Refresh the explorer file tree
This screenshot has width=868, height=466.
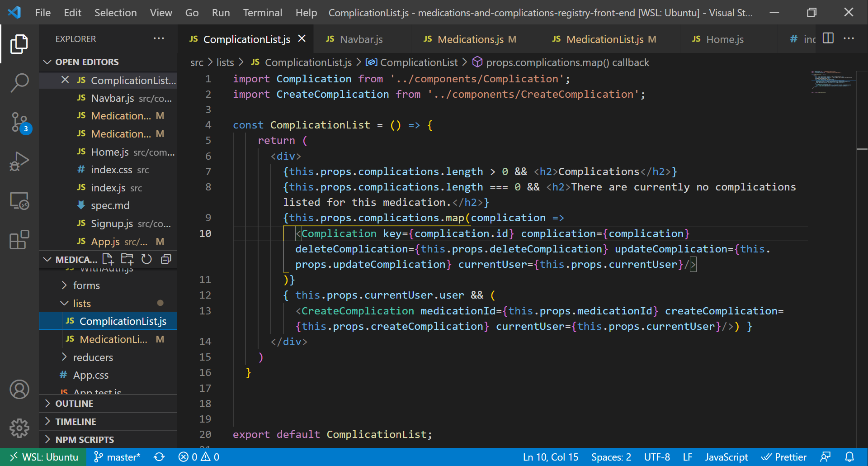[146, 259]
